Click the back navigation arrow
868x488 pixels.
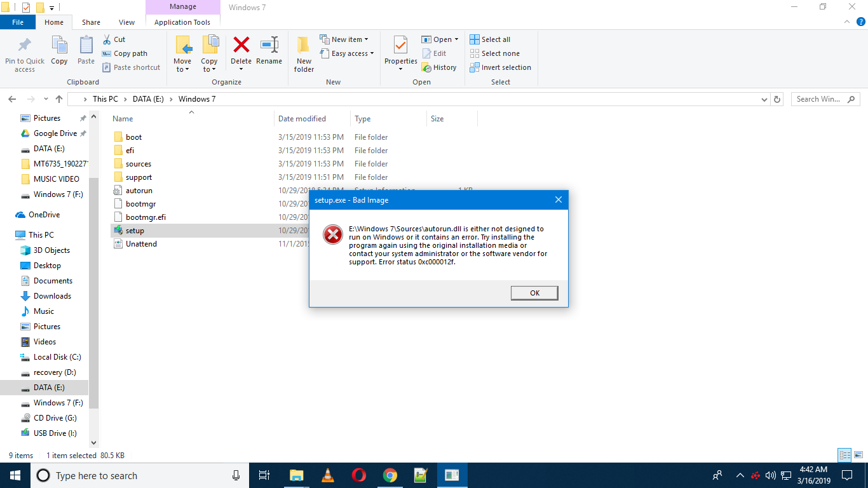(12, 99)
